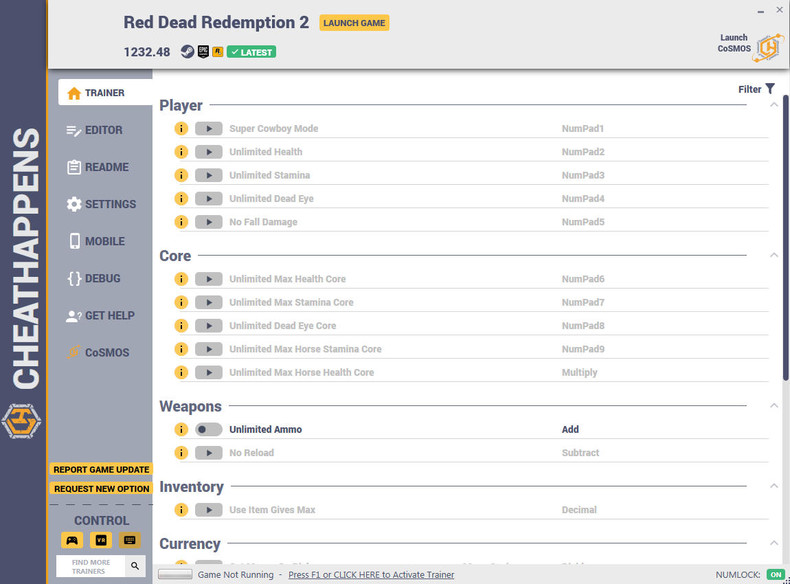Click info icon for Unlimited Dead Eye Core
790x584 pixels.
[x=181, y=326]
